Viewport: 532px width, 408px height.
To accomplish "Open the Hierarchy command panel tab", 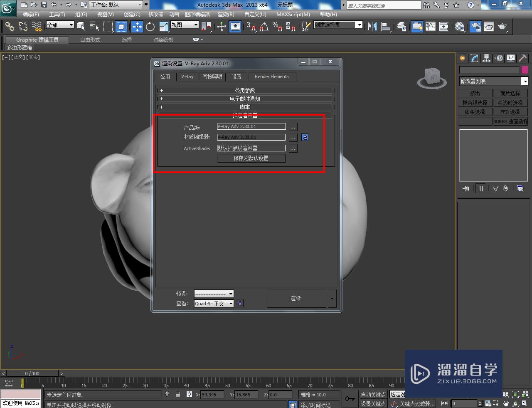I will (x=486, y=58).
